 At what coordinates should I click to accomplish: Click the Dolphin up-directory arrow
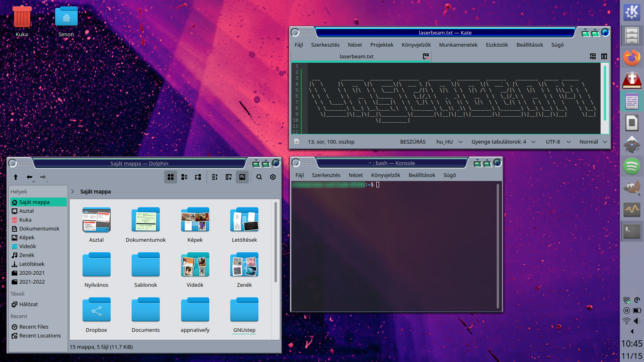coord(16,177)
